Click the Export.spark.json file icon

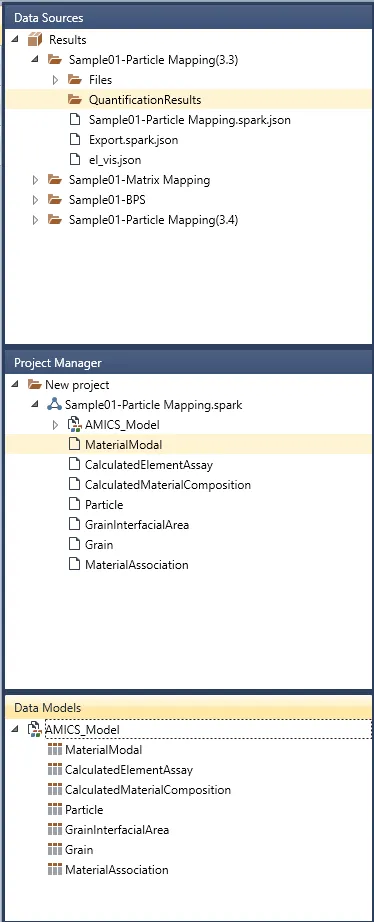click(75, 139)
